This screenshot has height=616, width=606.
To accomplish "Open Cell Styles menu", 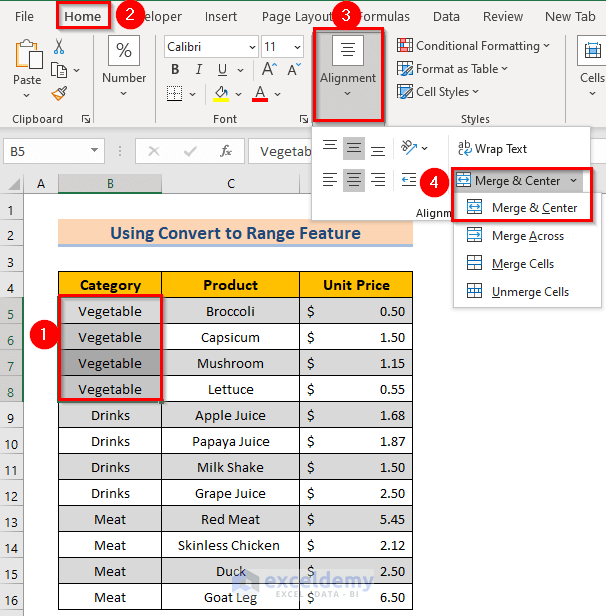I will point(438,92).
